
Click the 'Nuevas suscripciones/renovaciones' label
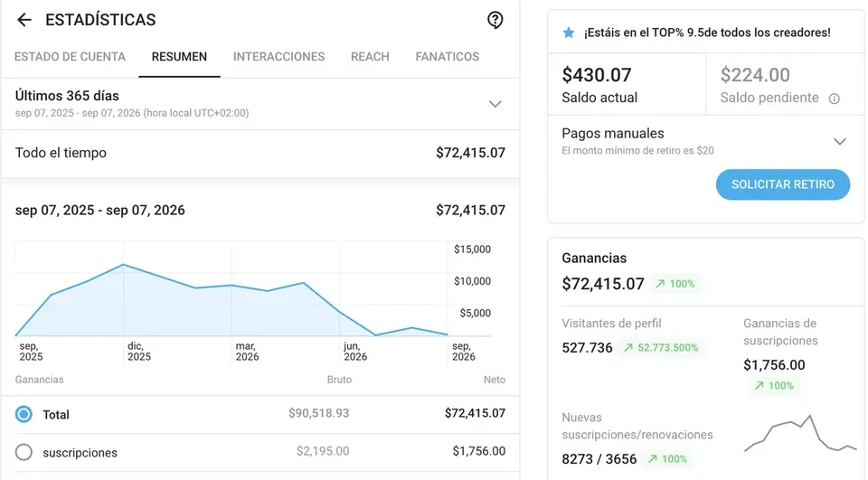coord(637,426)
